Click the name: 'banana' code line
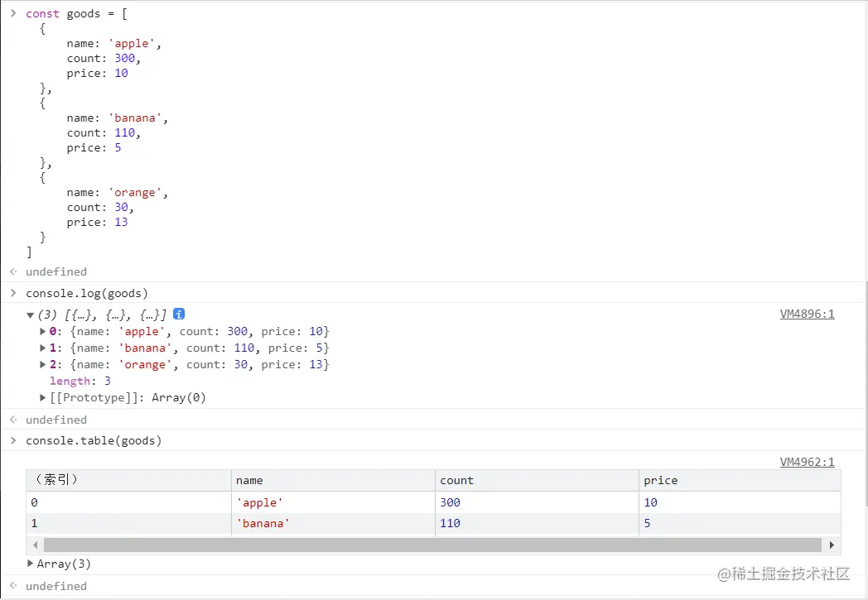The width and height of the screenshot is (868, 600). click(x=118, y=118)
